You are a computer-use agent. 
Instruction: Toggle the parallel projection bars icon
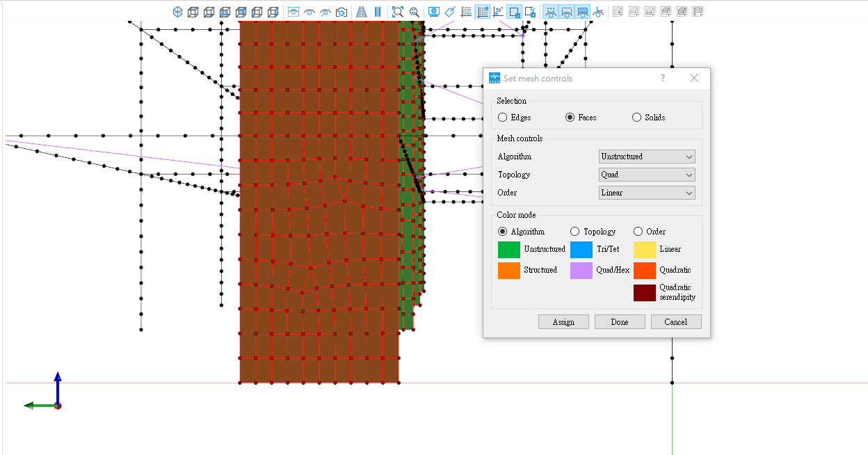click(378, 12)
